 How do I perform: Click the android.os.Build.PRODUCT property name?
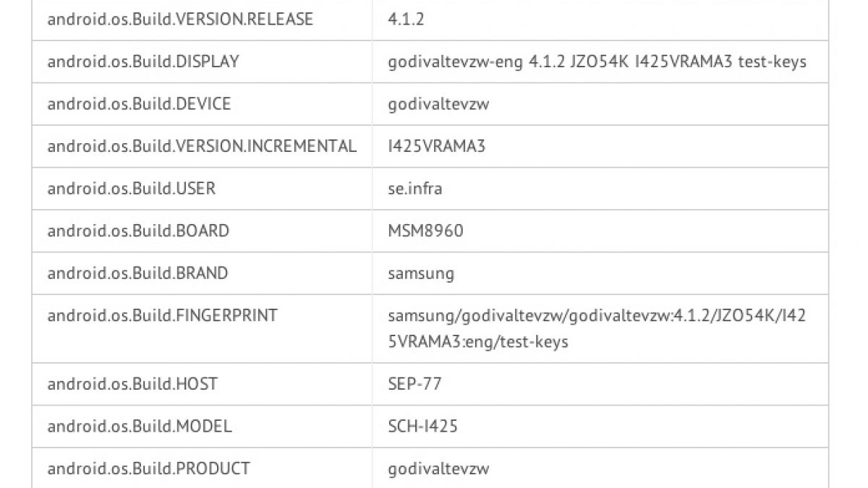148,468
